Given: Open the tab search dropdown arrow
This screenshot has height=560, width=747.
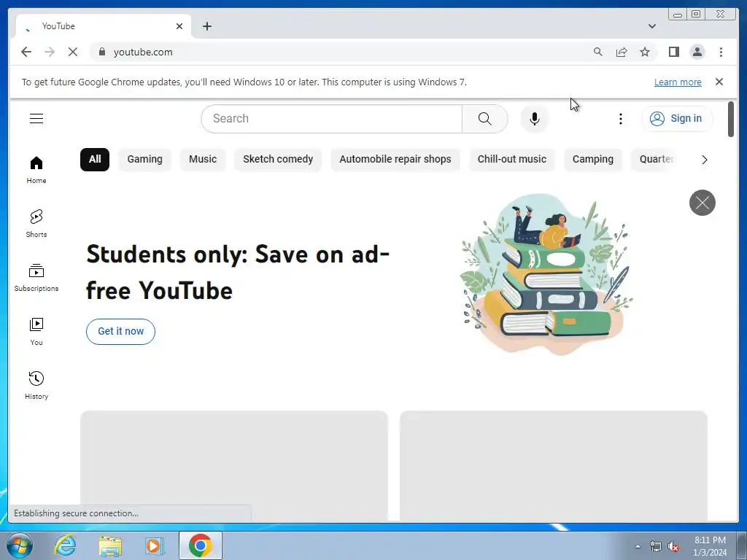Looking at the screenshot, I should (x=651, y=26).
